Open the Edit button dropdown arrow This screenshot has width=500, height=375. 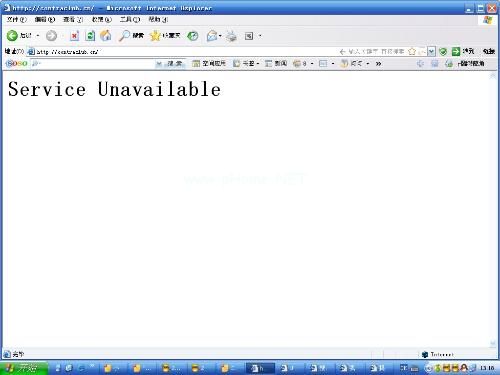click(x=260, y=36)
